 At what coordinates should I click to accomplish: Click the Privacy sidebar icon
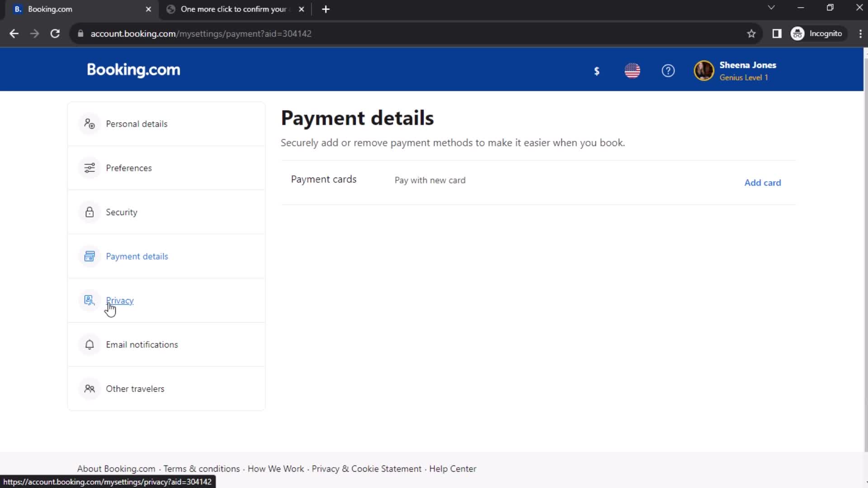pyautogui.click(x=90, y=300)
